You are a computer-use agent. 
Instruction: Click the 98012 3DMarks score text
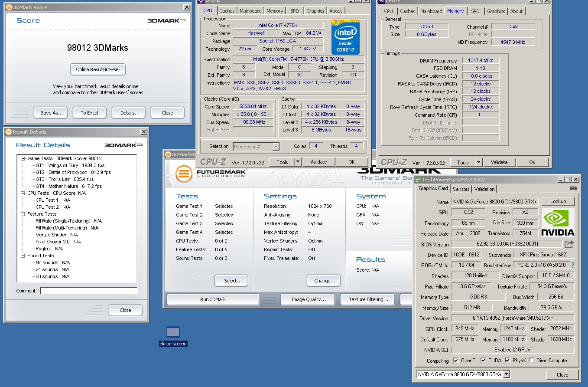[97, 48]
